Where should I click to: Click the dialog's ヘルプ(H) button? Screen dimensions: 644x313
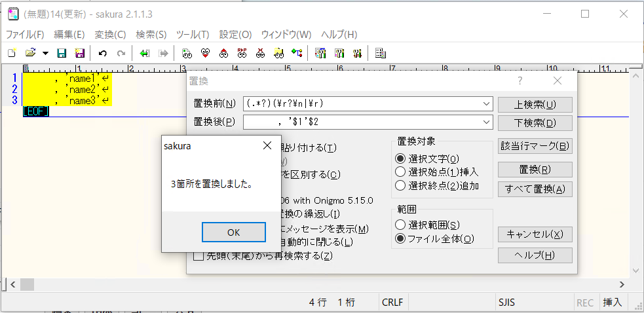click(x=535, y=255)
